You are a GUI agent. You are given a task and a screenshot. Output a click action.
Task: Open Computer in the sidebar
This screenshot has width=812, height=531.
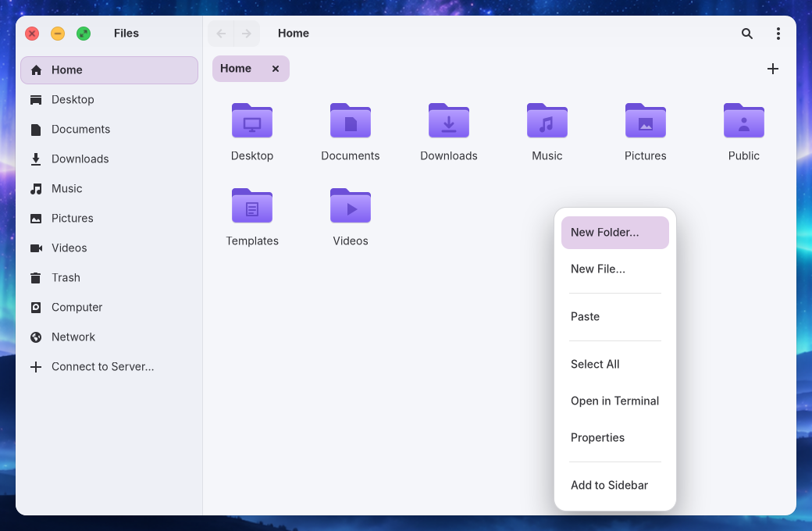pos(109,307)
